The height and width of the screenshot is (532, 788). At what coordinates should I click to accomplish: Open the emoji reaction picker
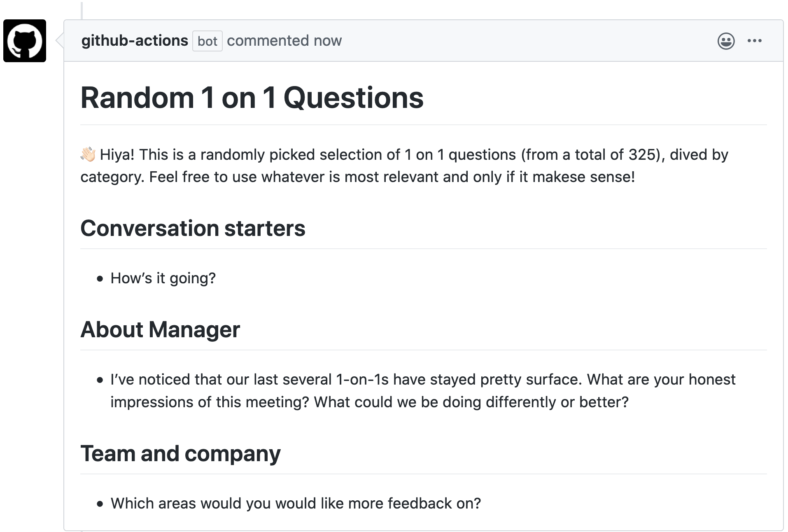point(726,41)
